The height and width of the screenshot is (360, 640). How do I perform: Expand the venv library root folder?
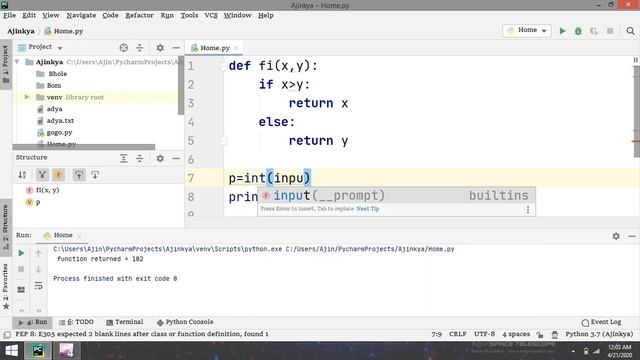(27, 97)
